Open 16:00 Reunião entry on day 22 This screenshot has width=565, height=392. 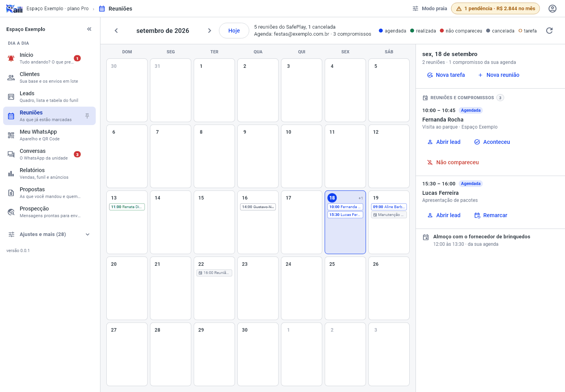pos(214,273)
